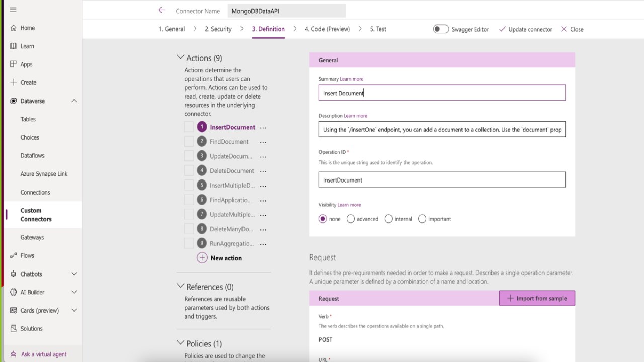Collapse the Policies (1) section
644x362 pixels.
pyautogui.click(x=180, y=343)
